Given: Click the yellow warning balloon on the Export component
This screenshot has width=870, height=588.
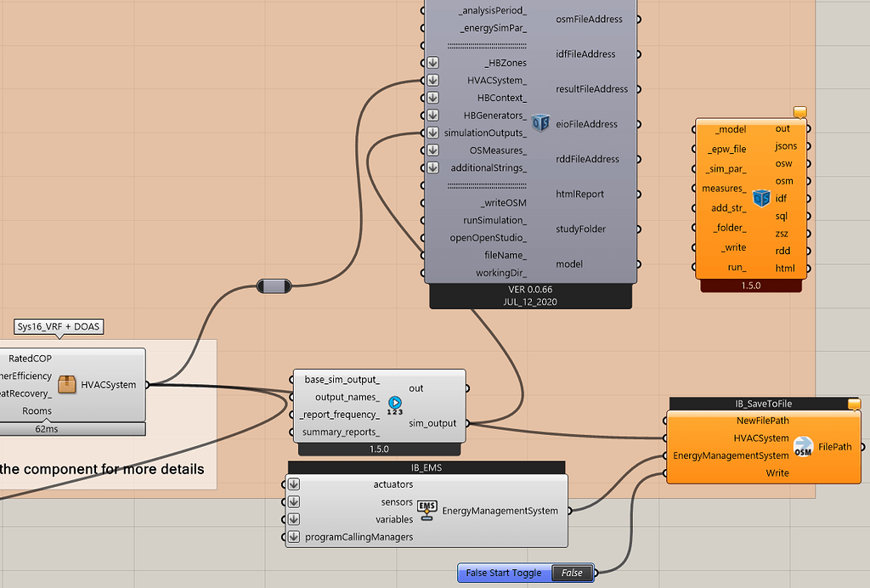Looking at the screenshot, I should click(799, 111).
